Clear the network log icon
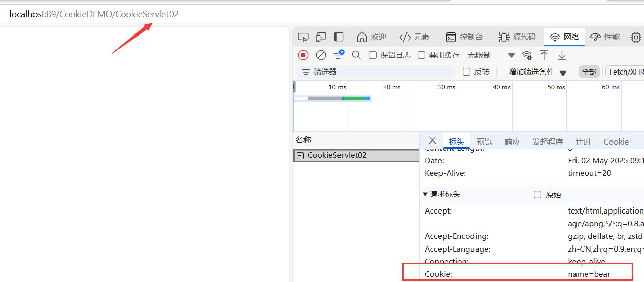Screen dimensions: 644x282 pos(321,55)
